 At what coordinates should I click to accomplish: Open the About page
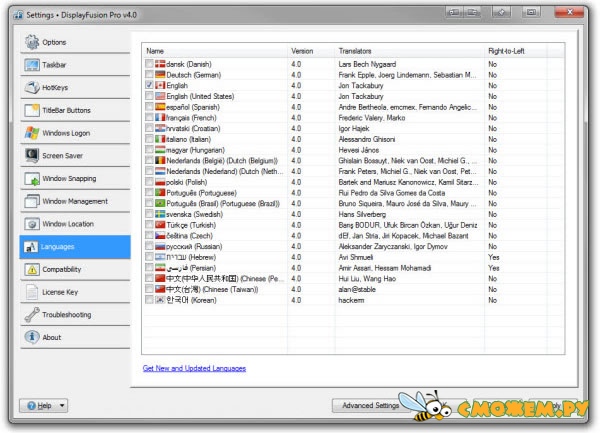[x=75, y=337]
